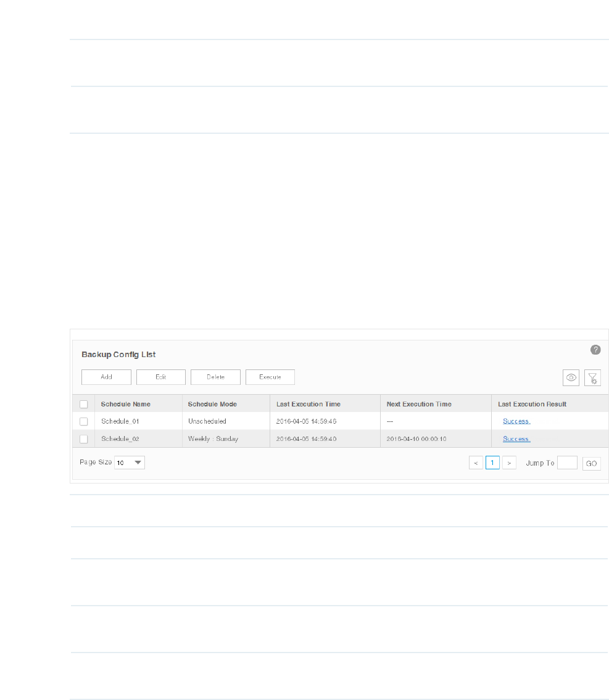
Task: Open the help question mark icon
Action: (x=595, y=350)
